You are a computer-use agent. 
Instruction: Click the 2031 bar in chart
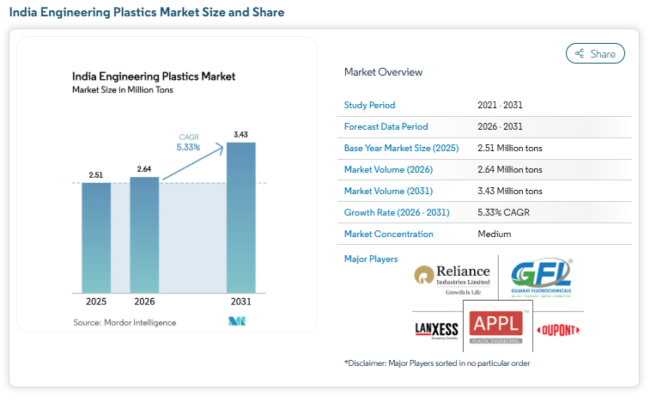tap(241, 218)
